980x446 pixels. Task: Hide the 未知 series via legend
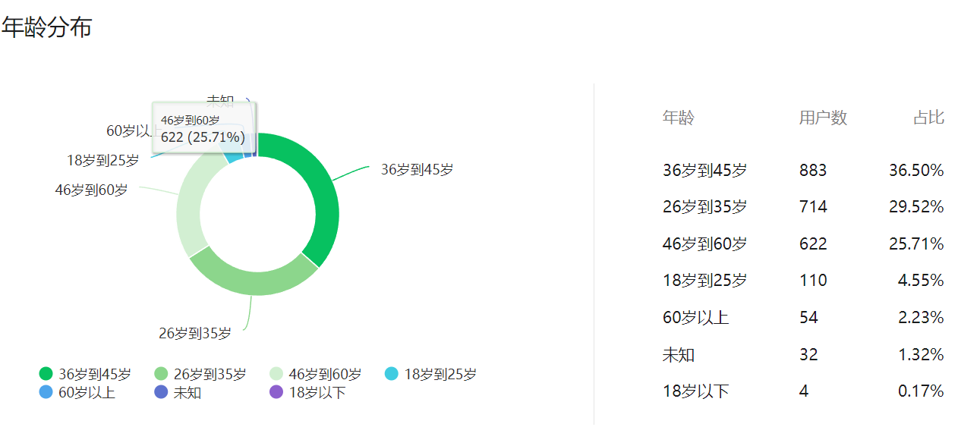[161, 392]
